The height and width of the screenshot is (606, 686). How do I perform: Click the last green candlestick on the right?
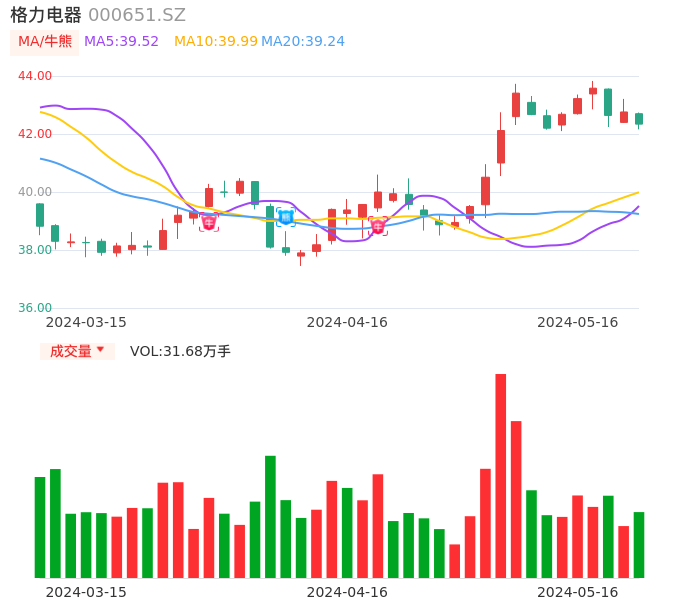point(639,119)
